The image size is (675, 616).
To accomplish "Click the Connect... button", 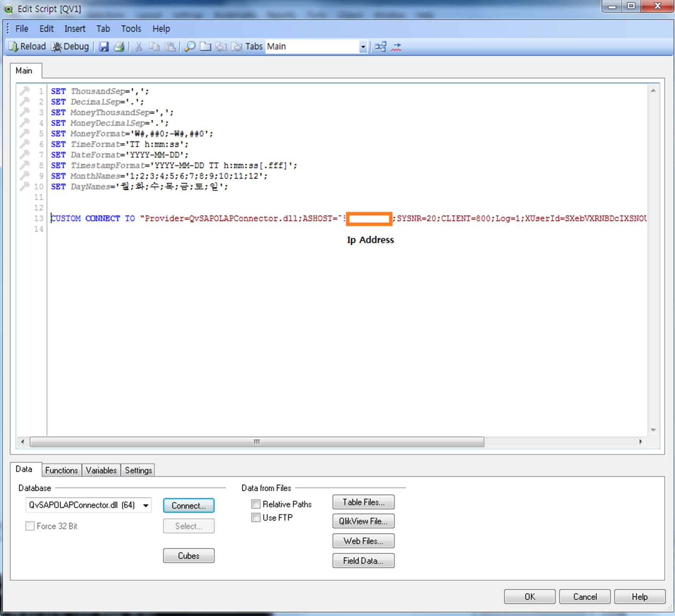I will (189, 505).
